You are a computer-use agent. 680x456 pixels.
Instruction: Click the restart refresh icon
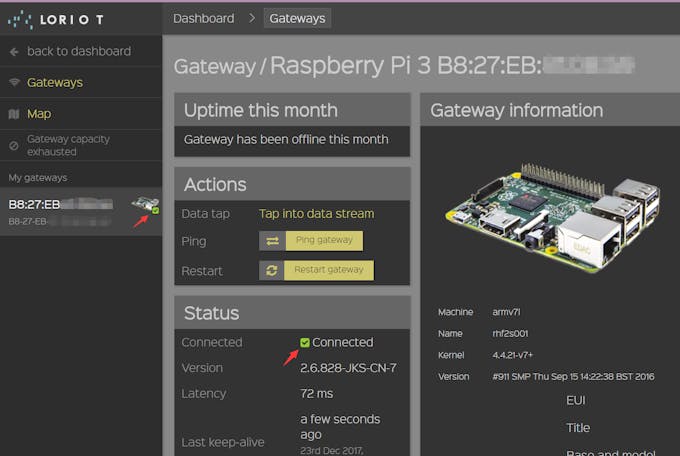271,270
